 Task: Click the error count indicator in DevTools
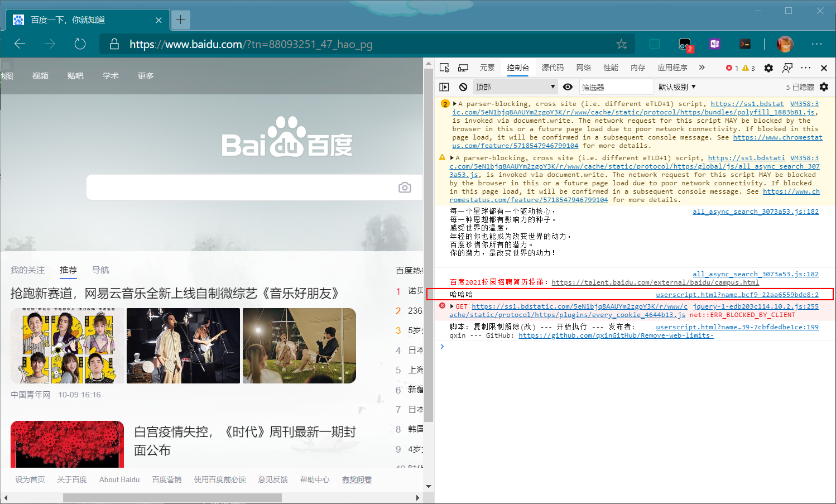732,68
